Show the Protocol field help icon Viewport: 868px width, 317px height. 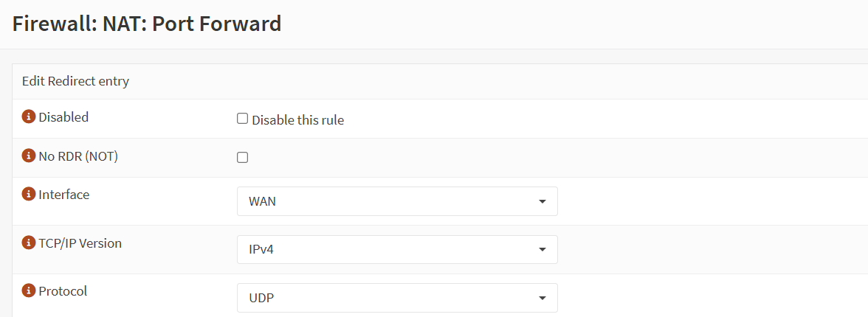click(29, 291)
